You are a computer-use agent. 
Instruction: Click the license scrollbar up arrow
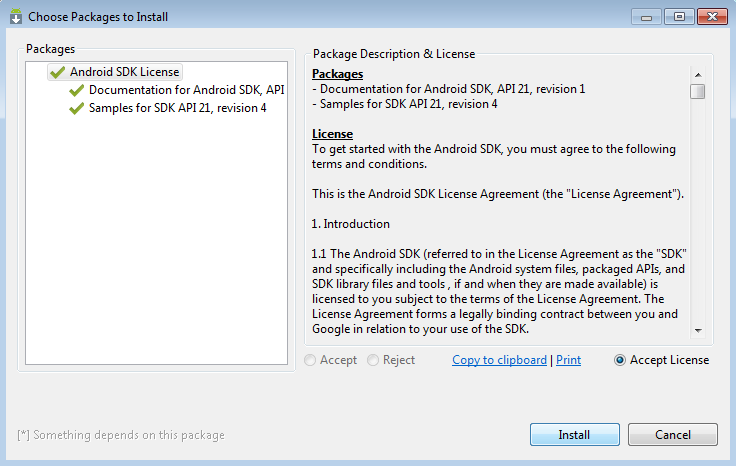point(698,75)
